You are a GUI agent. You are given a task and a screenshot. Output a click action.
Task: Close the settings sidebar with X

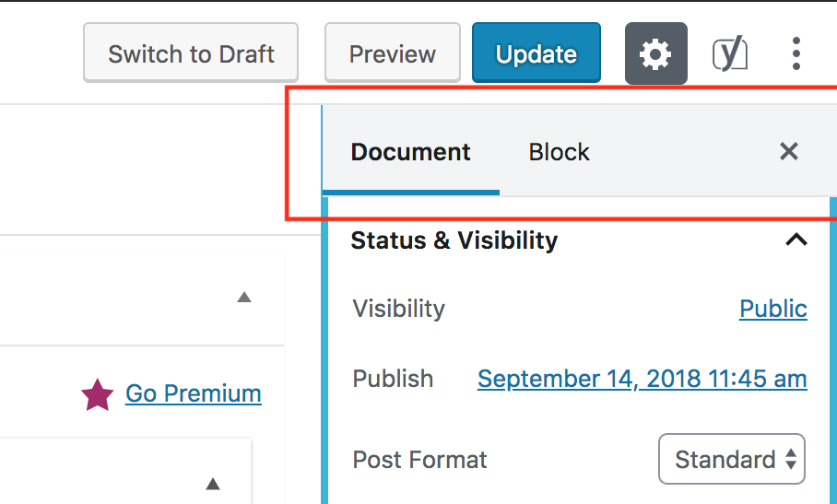788,152
